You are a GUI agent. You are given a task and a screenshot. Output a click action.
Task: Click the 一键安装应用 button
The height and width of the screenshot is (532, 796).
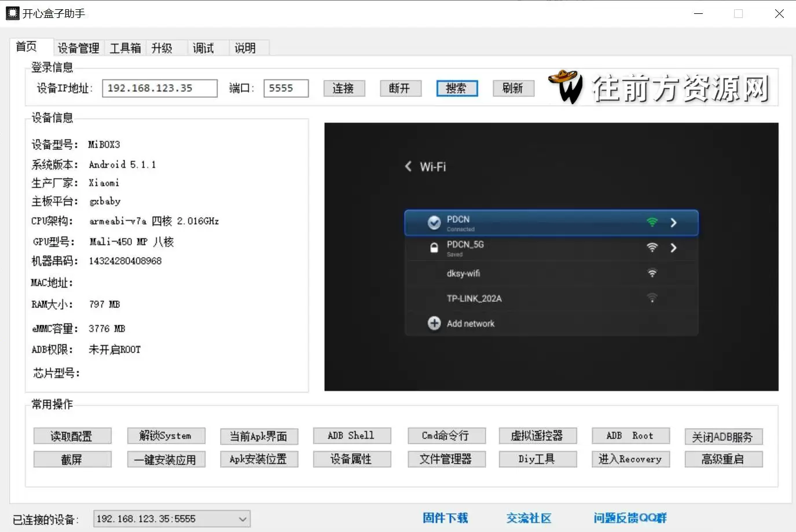(x=166, y=460)
